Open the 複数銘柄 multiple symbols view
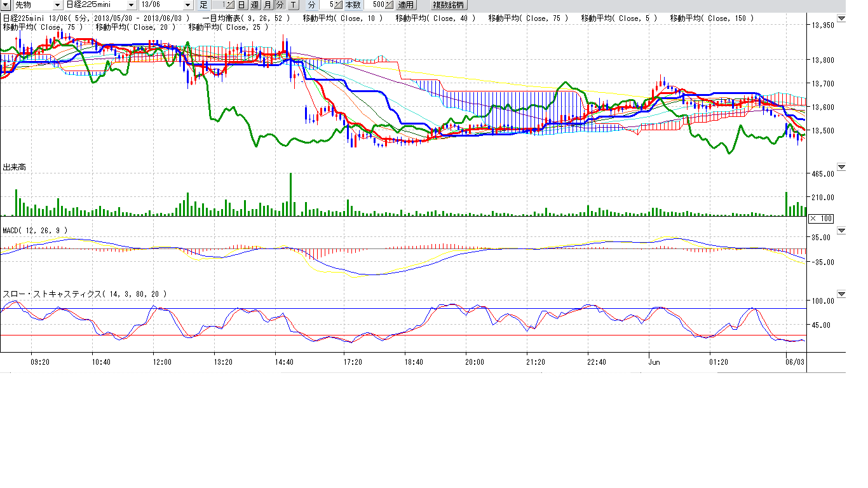 coord(449,4)
